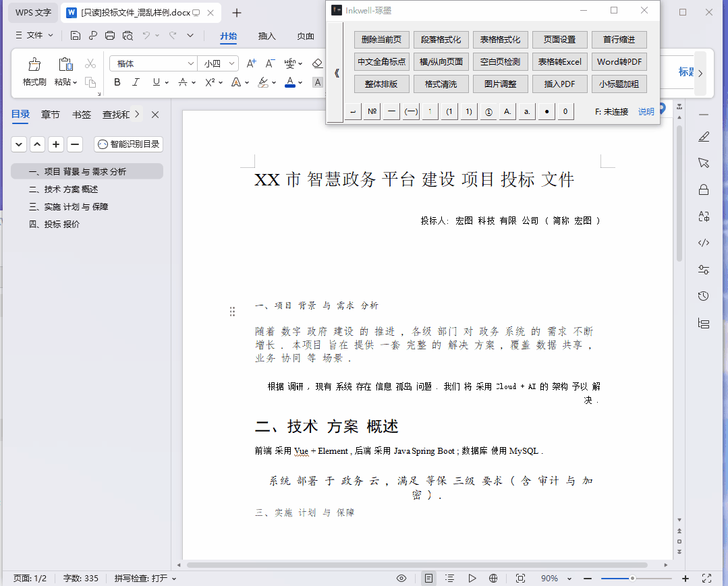The image size is (728, 586).
Task: Open the underline style dropdown arrow
Action: (x=167, y=82)
